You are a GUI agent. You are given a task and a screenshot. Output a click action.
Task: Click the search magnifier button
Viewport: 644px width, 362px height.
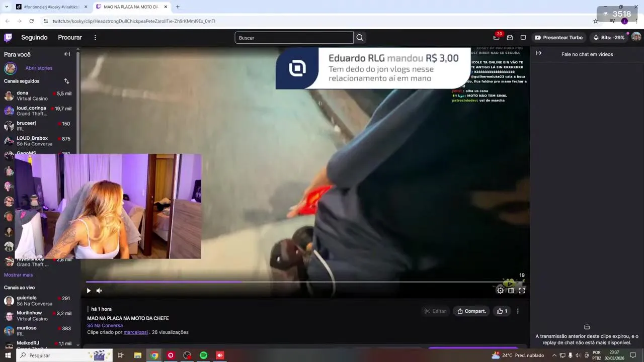pyautogui.click(x=360, y=38)
